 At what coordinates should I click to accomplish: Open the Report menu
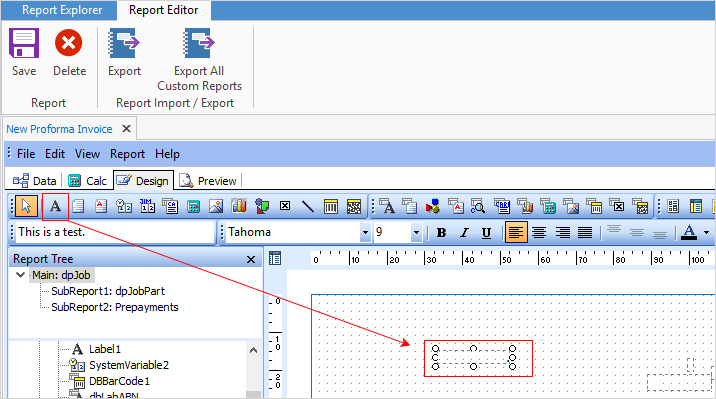pos(127,154)
